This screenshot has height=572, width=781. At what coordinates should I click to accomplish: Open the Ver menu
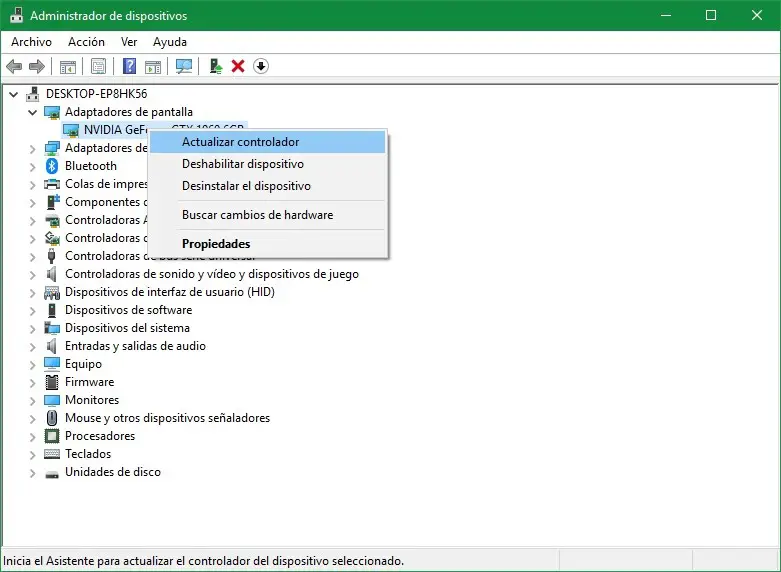(129, 42)
